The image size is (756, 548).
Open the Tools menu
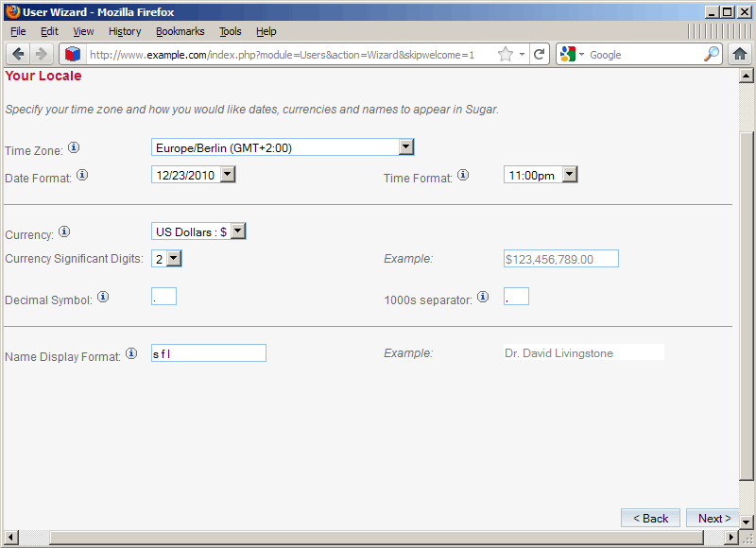coord(231,31)
